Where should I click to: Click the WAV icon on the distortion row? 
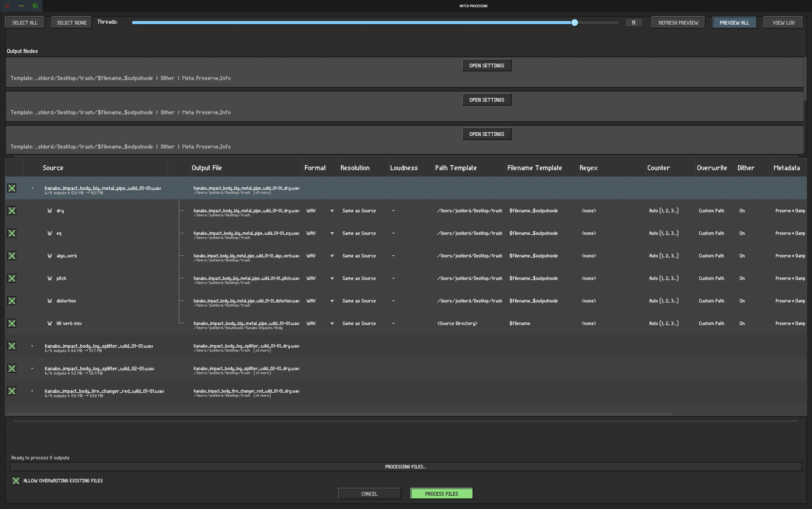point(50,301)
